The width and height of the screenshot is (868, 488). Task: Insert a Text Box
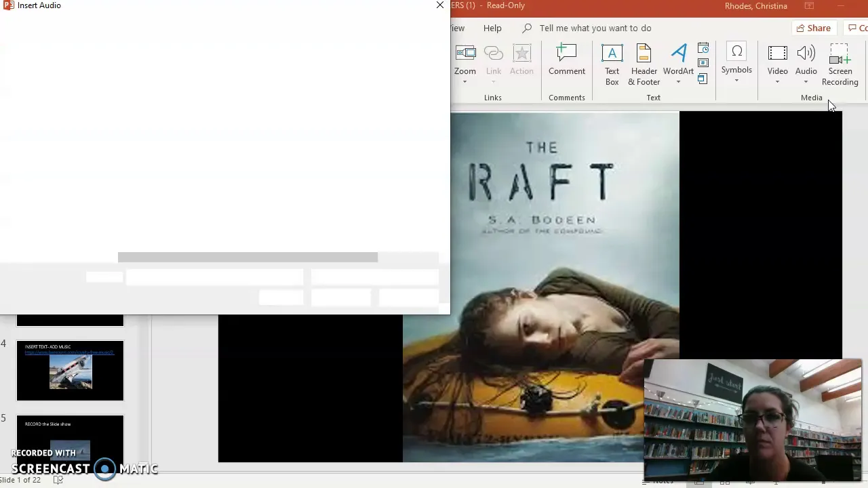[612, 65]
